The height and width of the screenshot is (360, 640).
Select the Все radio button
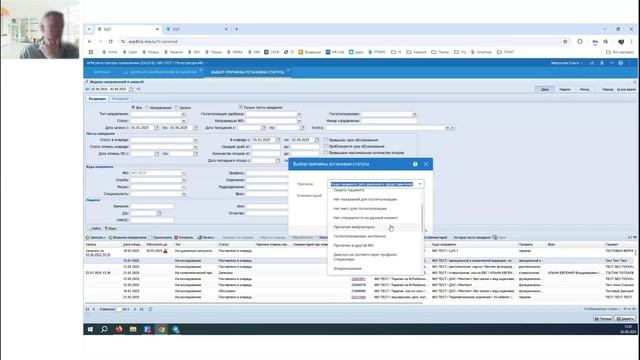[133, 107]
